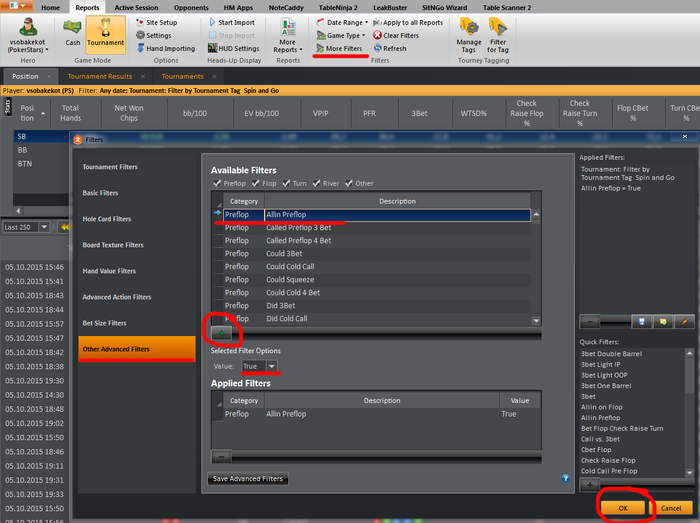Open the LeakBuster tab
700x523 pixels.
(x=389, y=8)
